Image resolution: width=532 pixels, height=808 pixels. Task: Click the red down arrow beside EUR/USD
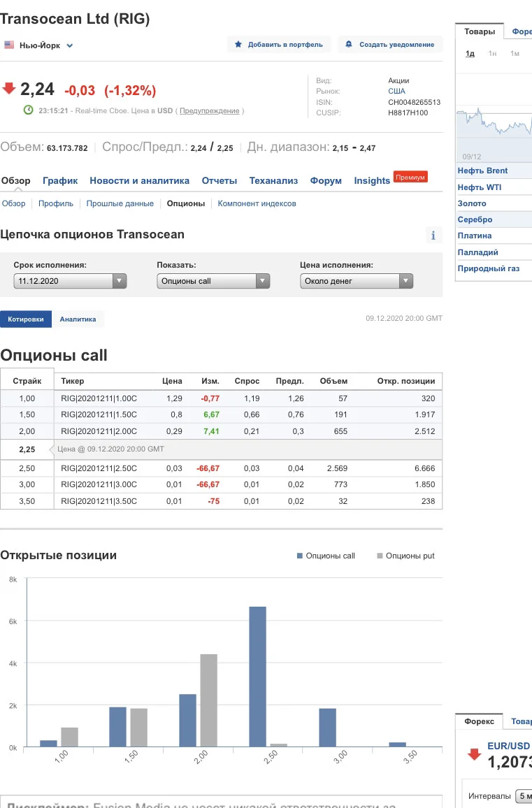pos(474,754)
